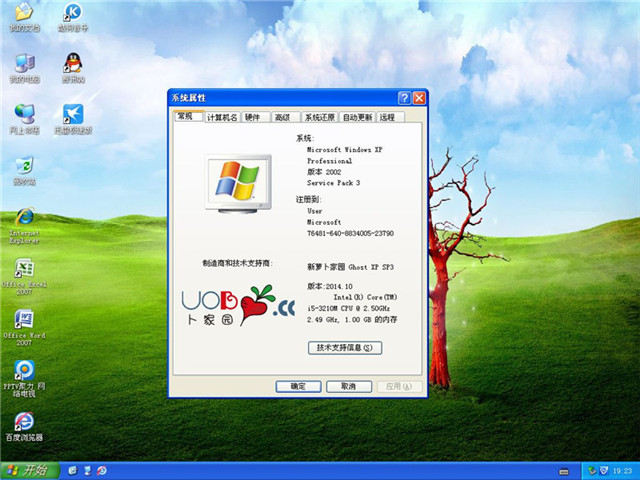Click the network connection tray icon
The image size is (640, 480).
coord(592,471)
